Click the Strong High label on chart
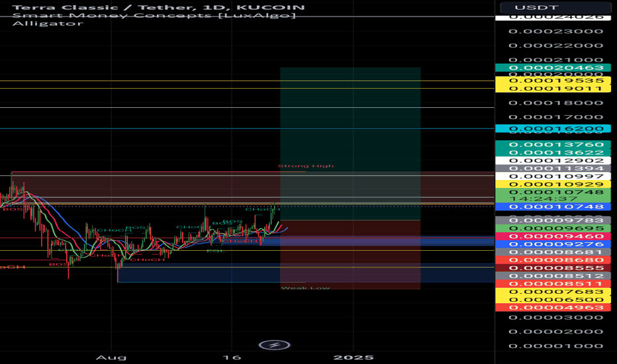Viewport: 617px width, 364px height. pos(306,165)
